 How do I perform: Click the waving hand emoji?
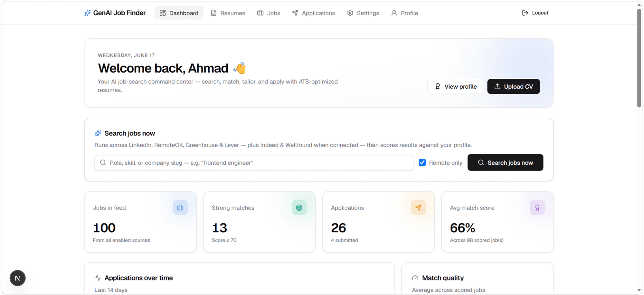coord(240,68)
